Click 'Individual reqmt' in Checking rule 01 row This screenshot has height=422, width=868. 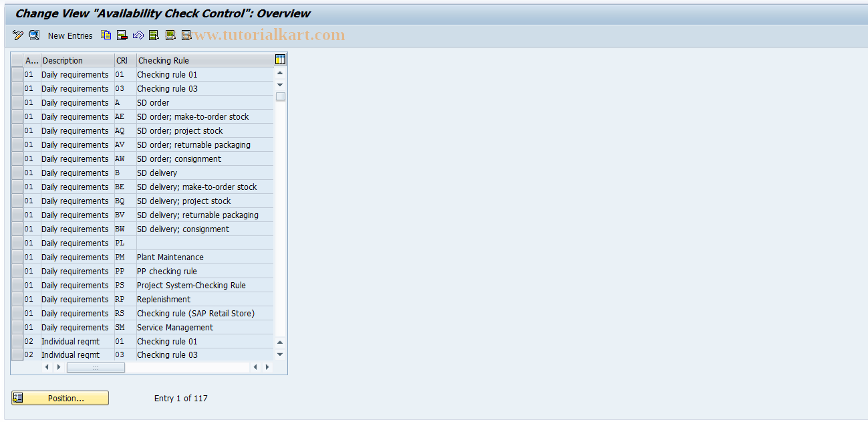(x=78, y=341)
